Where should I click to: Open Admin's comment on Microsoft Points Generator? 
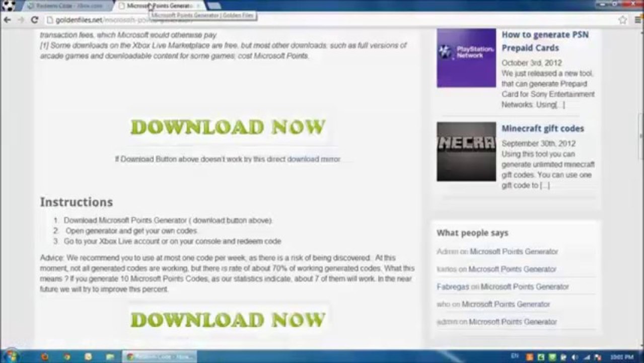pyautogui.click(x=514, y=252)
